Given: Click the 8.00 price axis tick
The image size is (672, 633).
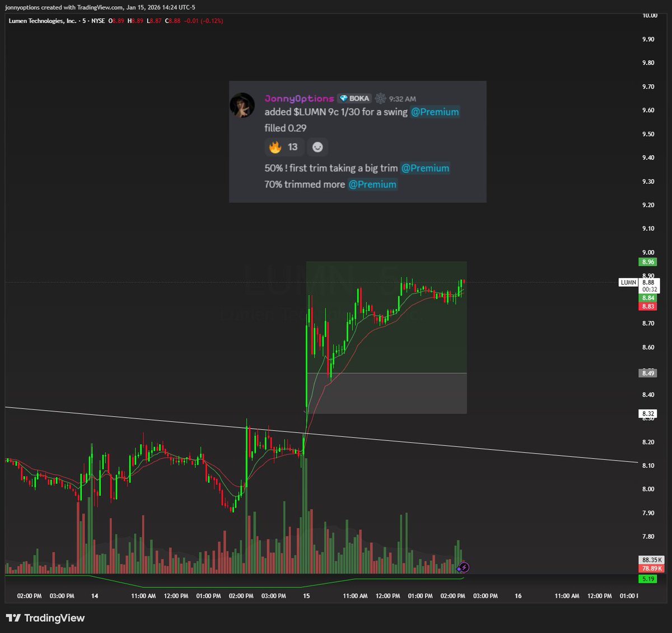Looking at the screenshot, I should click(x=648, y=489).
